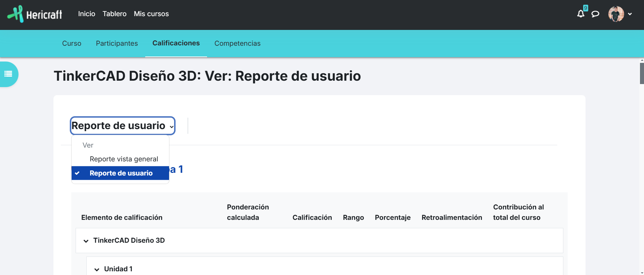Select the Calificaciones tab
644x275 pixels.
click(176, 43)
